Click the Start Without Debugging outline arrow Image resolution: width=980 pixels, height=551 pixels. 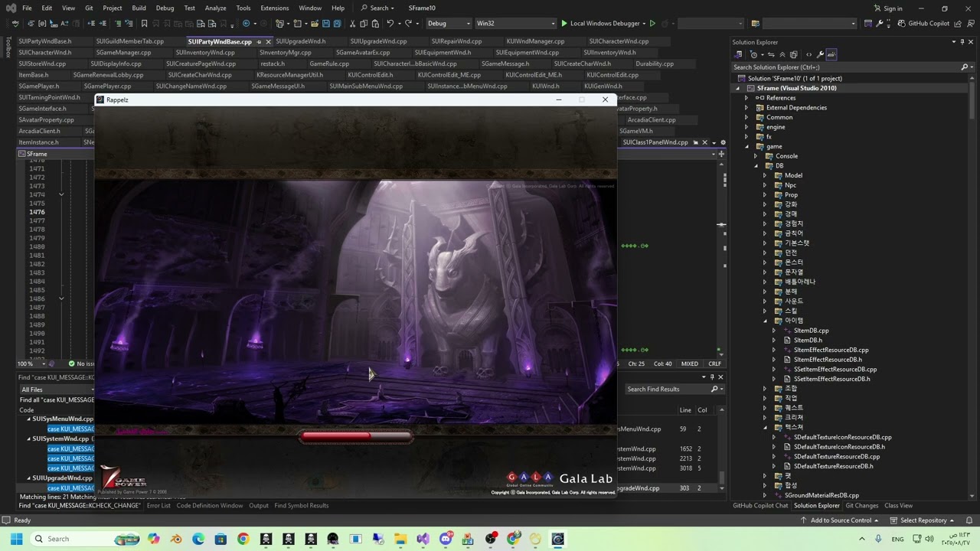tap(652, 24)
